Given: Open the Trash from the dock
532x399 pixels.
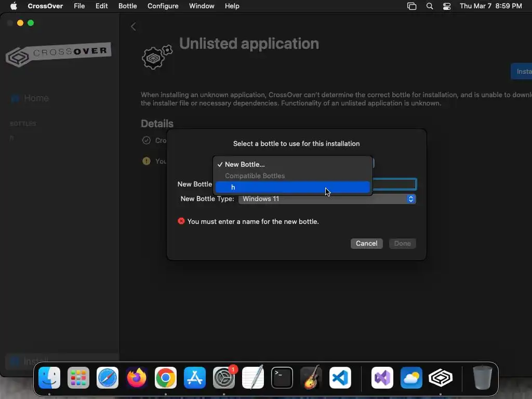Looking at the screenshot, I should (x=483, y=378).
